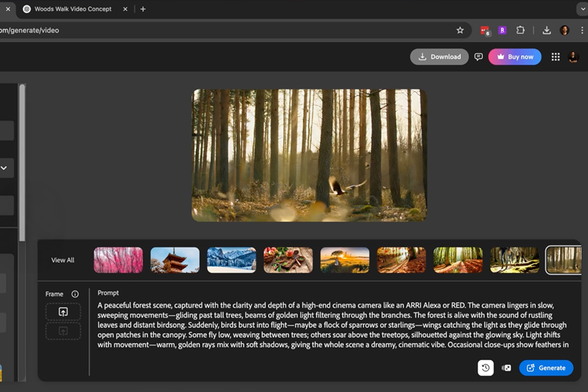
Task: Click the Download button
Action: click(439, 57)
